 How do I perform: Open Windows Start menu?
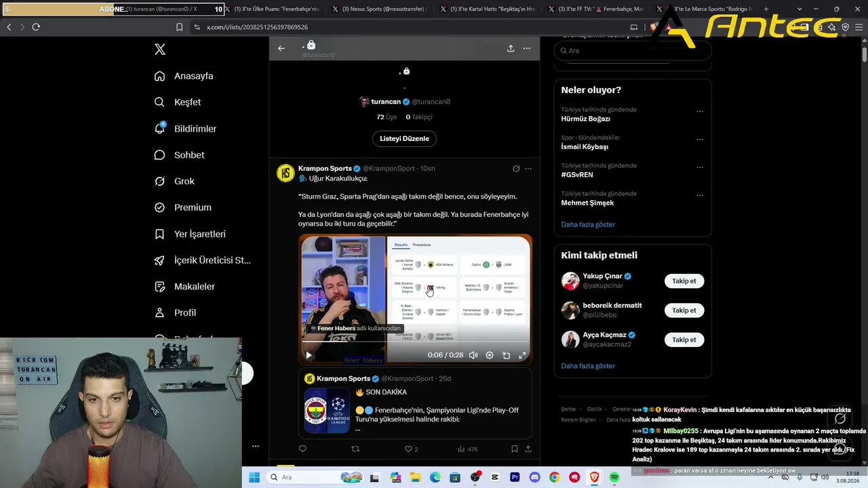[x=254, y=477]
